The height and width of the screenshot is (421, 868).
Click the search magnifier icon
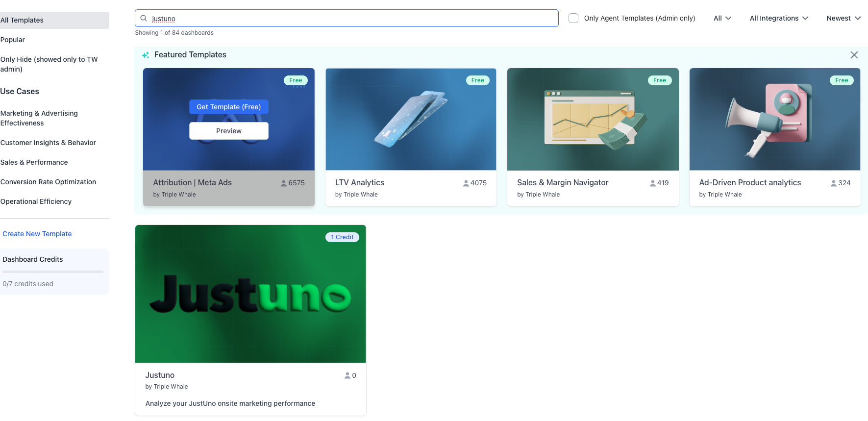point(144,18)
